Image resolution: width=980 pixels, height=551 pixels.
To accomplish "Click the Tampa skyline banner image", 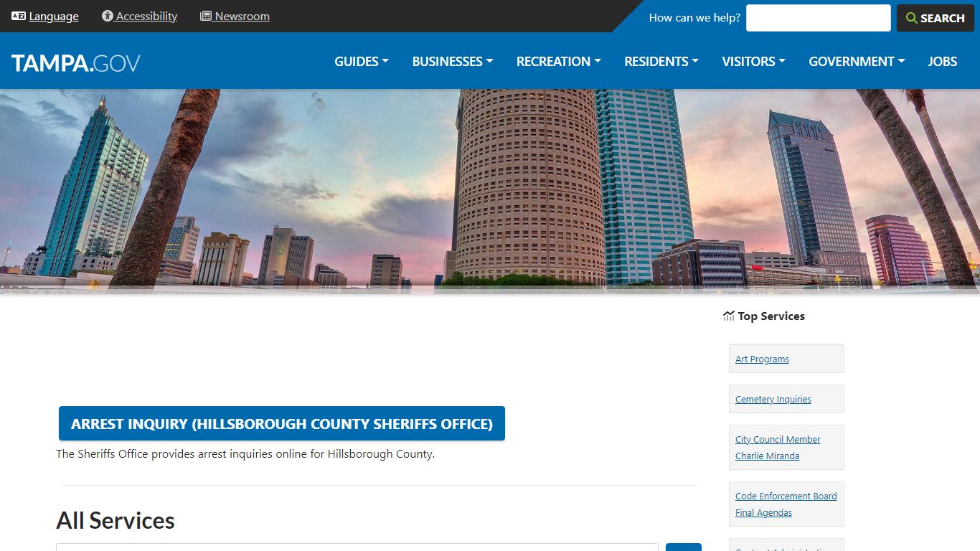I will (490, 192).
